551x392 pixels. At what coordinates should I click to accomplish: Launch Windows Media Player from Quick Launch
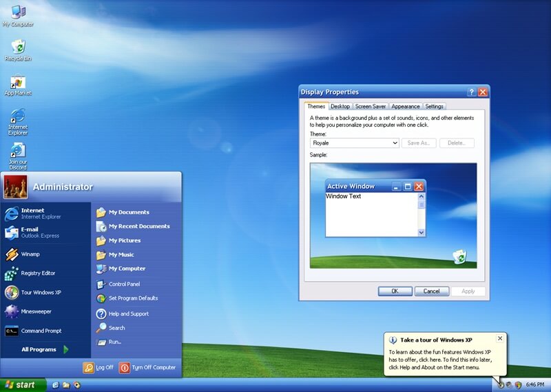(76, 385)
